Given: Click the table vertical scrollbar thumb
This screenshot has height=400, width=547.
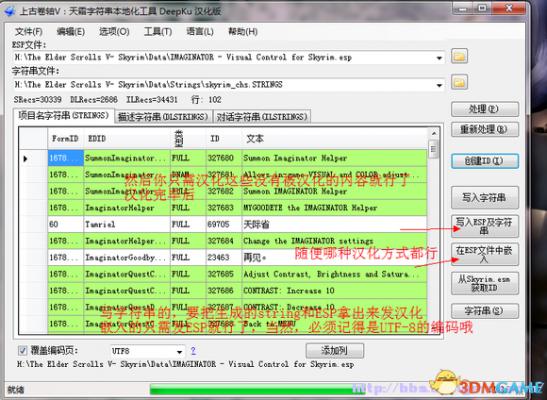Looking at the screenshot, I should (433, 149).
